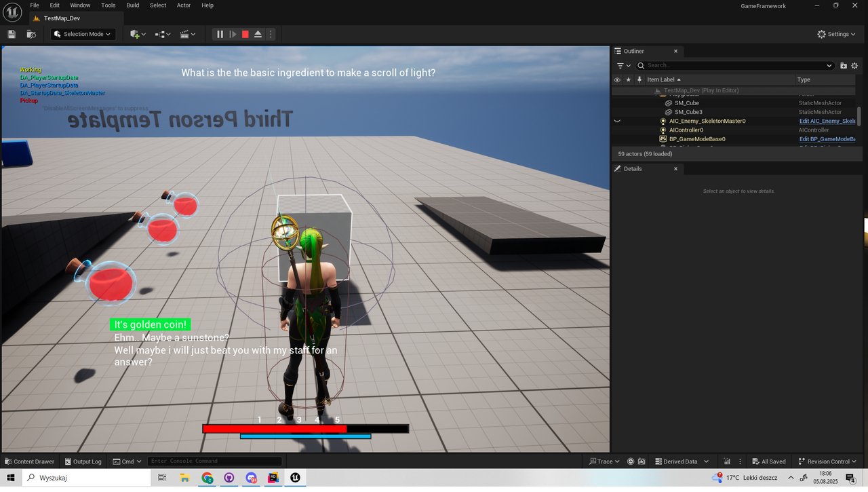Click the trace snapshot icon
The image size is (868, 492).
(641, 461)
